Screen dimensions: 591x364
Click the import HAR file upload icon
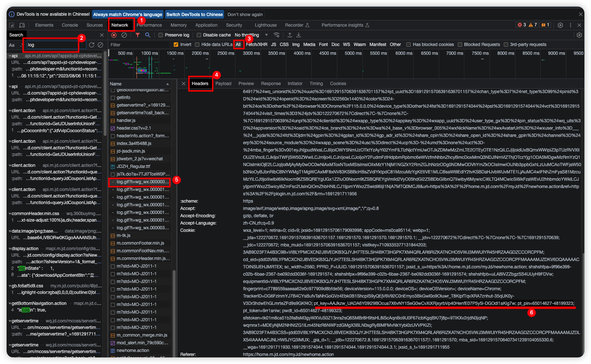pos(290,35)
